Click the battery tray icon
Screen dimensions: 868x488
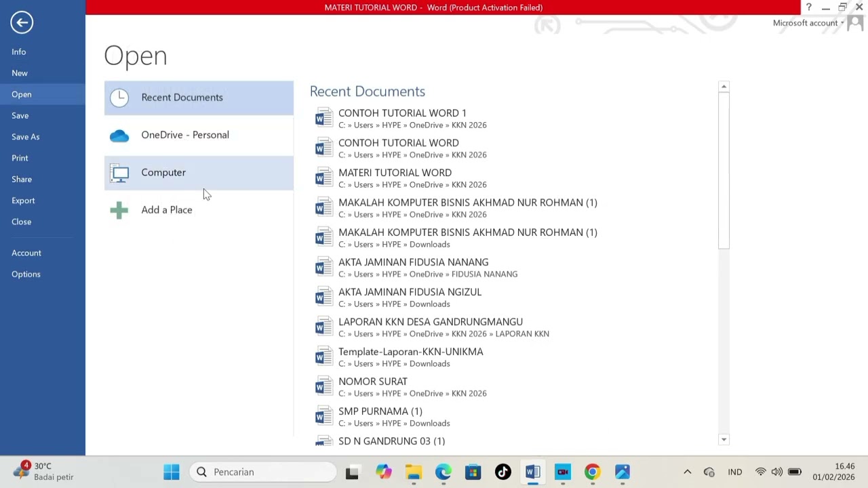coord(795,472)
